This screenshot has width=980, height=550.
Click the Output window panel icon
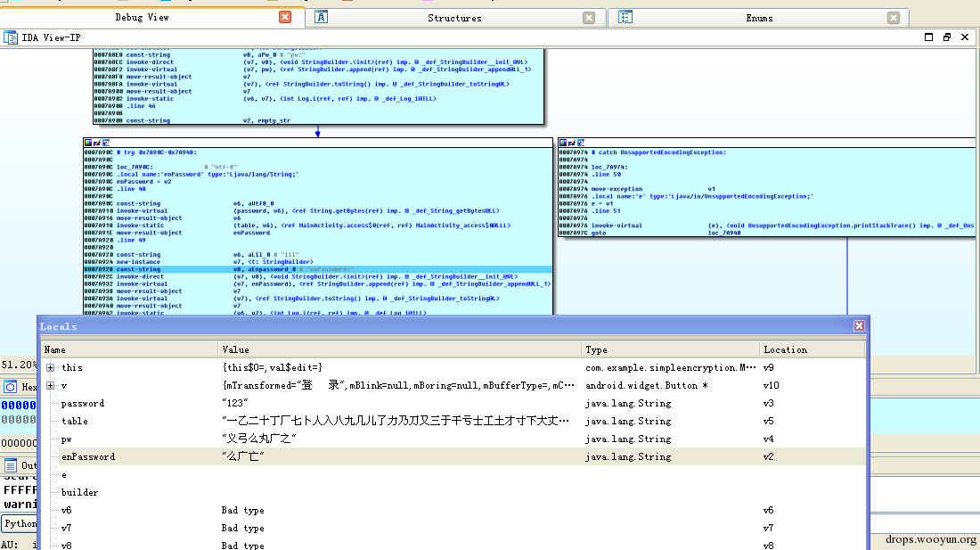11,465
